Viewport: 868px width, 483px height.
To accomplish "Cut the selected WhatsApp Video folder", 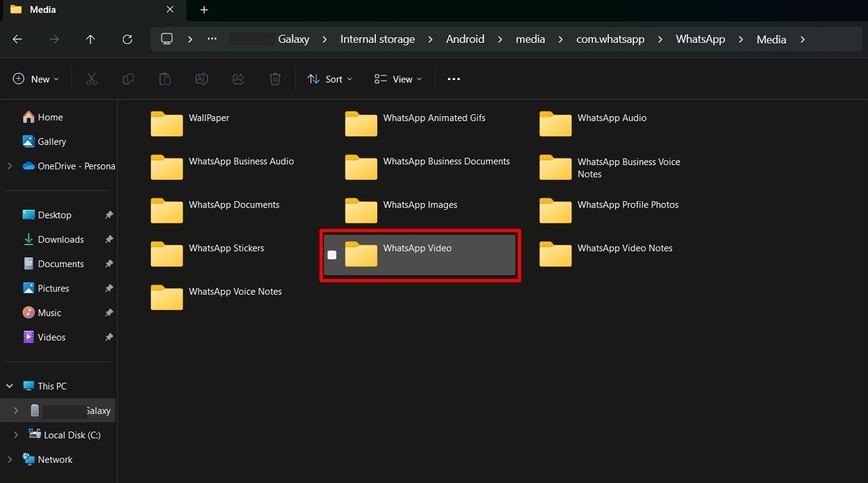I will coord(91,79).
